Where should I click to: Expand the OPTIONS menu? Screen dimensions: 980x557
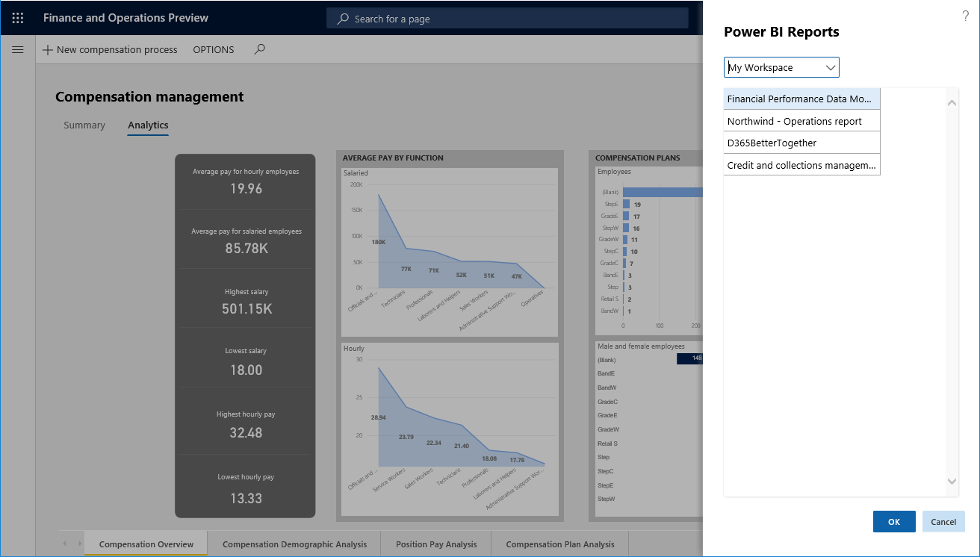pos(213,49)
